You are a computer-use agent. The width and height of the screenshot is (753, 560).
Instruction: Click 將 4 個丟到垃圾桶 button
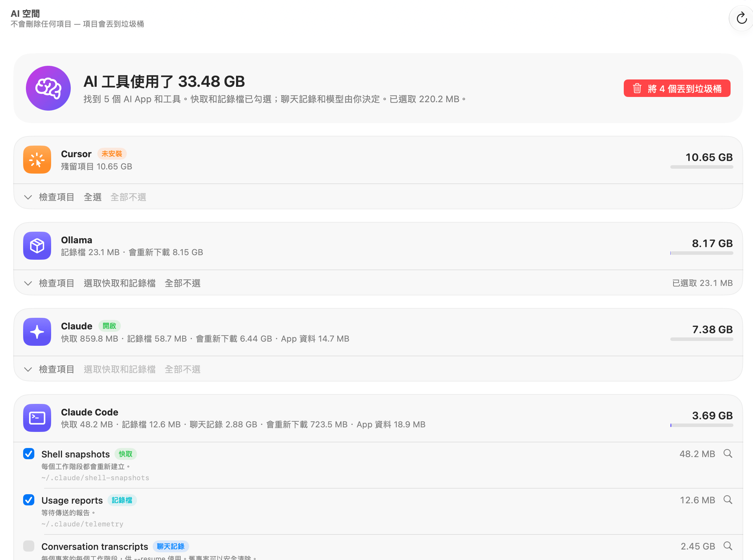677,88
